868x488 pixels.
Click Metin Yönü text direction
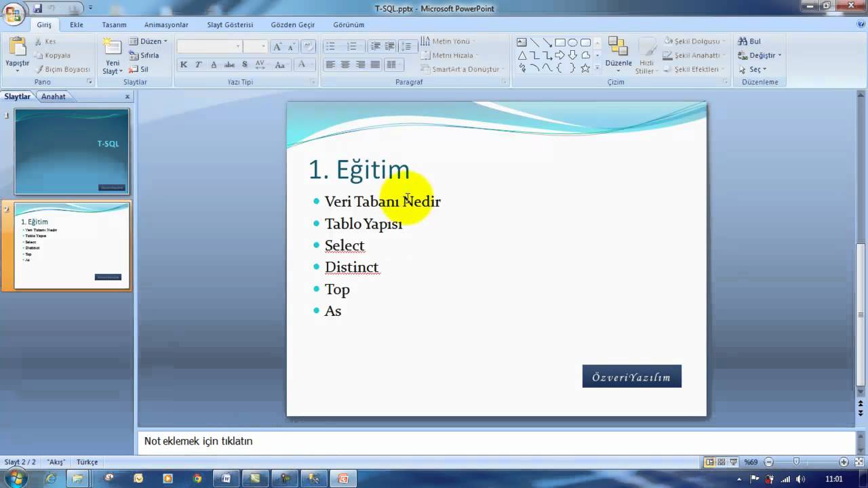point(448,41)
